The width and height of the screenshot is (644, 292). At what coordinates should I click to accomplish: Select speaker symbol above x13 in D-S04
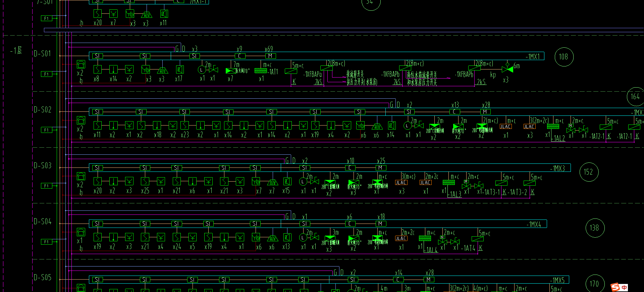pyautogui.click(x=287, y=238)
